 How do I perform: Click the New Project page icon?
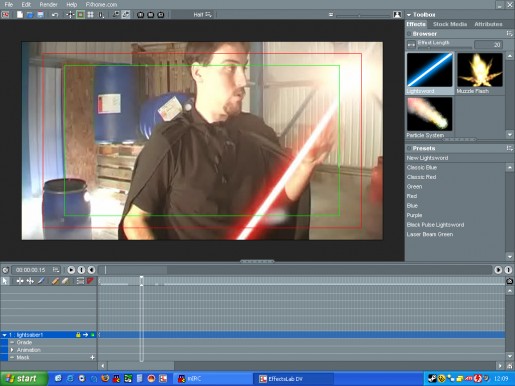coord(20,15)
